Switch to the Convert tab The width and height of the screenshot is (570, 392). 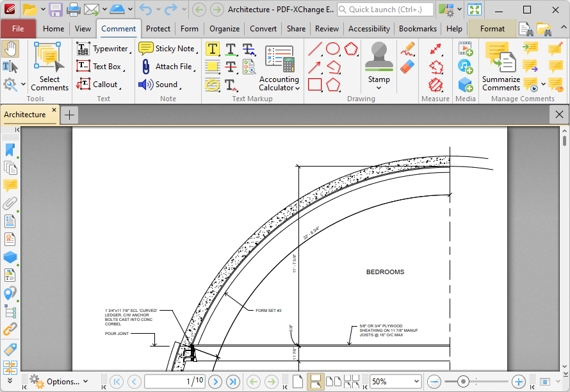(263, 29)
